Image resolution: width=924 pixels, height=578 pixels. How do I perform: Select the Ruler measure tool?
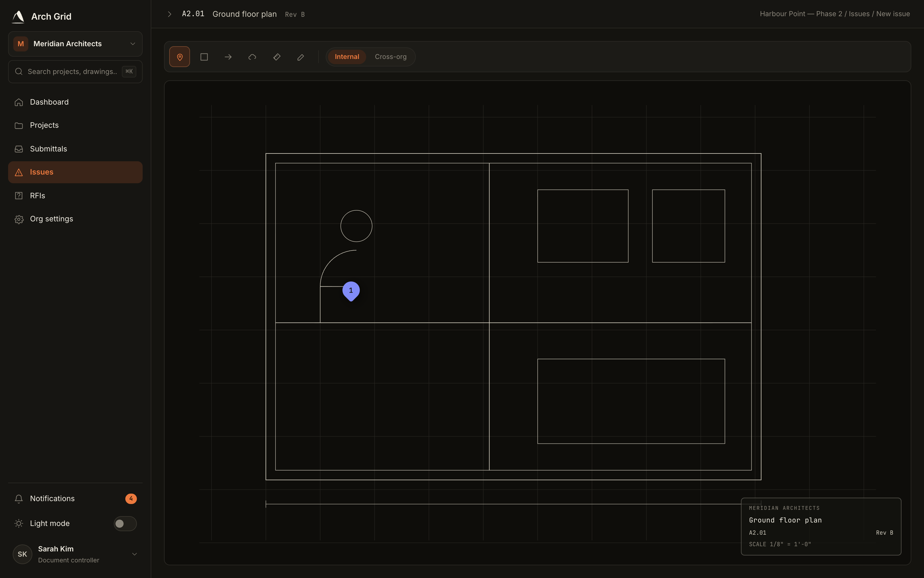point(277,57)
